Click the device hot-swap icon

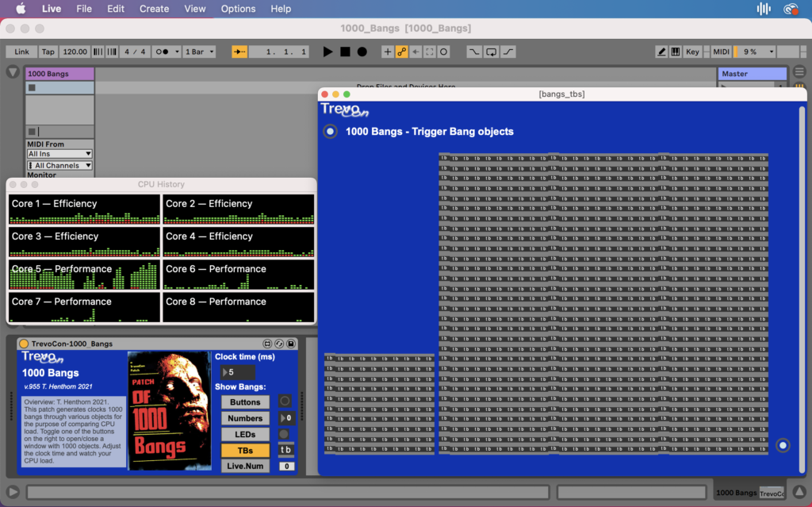pyautogui.click(x=279, y=344)
